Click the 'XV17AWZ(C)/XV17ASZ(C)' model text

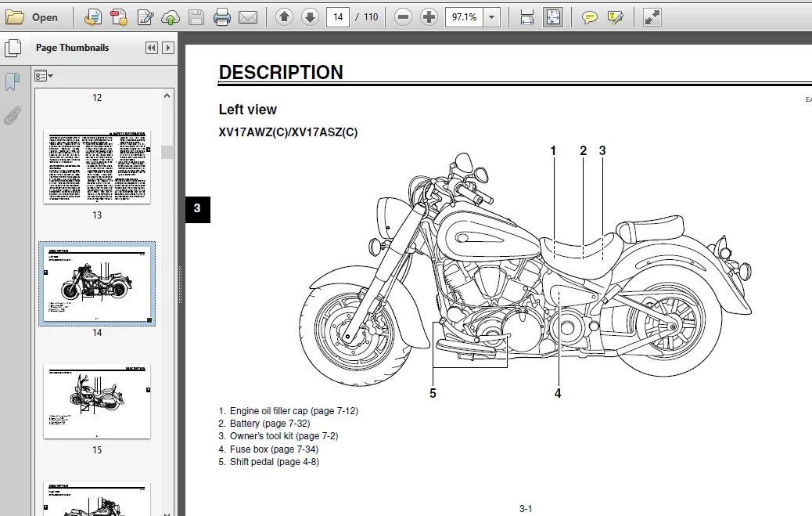point(288,132)
